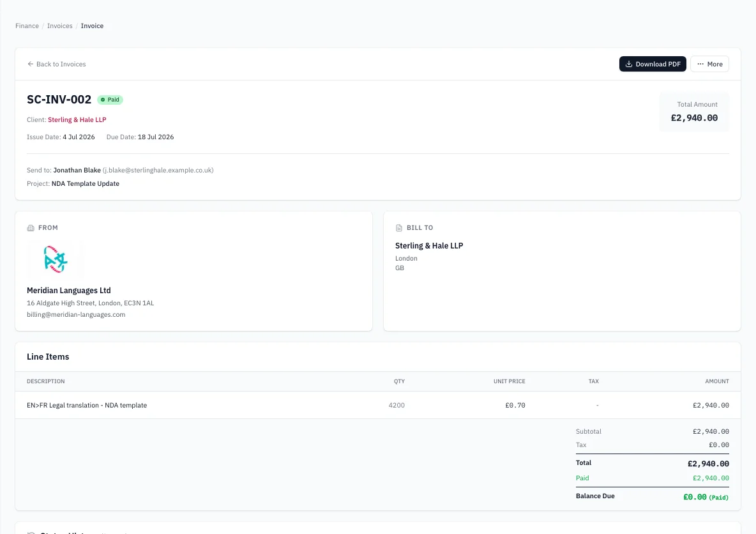The image size is (756, 534).
Task: Click the green Paid status badge
Action: 110,100
